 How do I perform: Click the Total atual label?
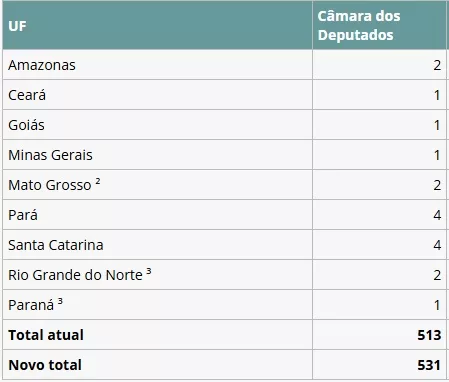46,335
